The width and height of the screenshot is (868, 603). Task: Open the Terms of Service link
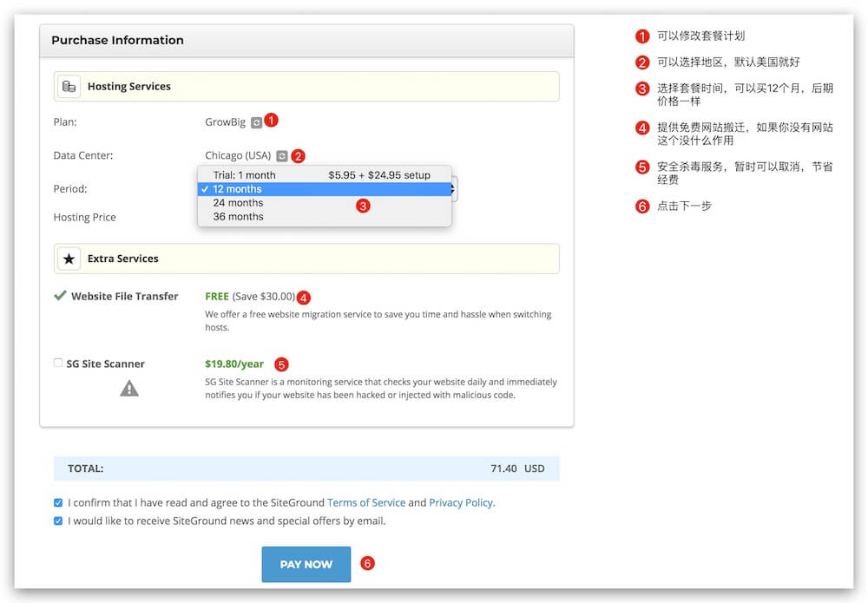(x=366, y=502)
